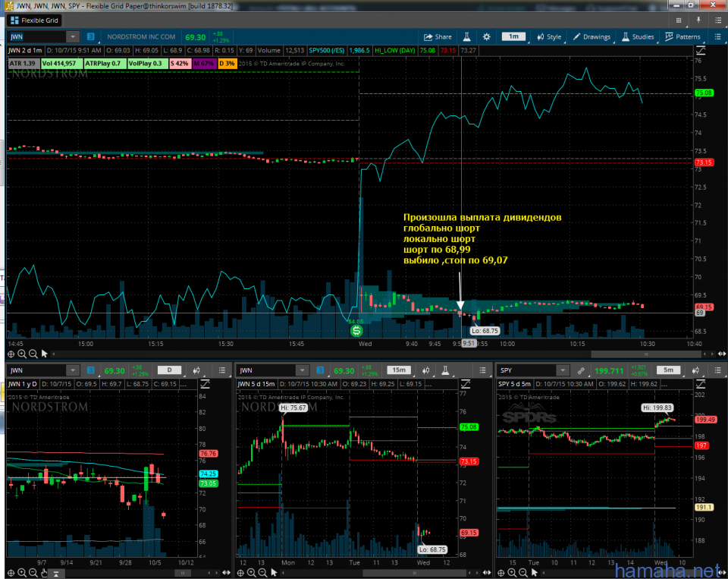This screenshot has height=579, width=728.
Task: Click the grid layout icon at top right
Action: (679, 20)
